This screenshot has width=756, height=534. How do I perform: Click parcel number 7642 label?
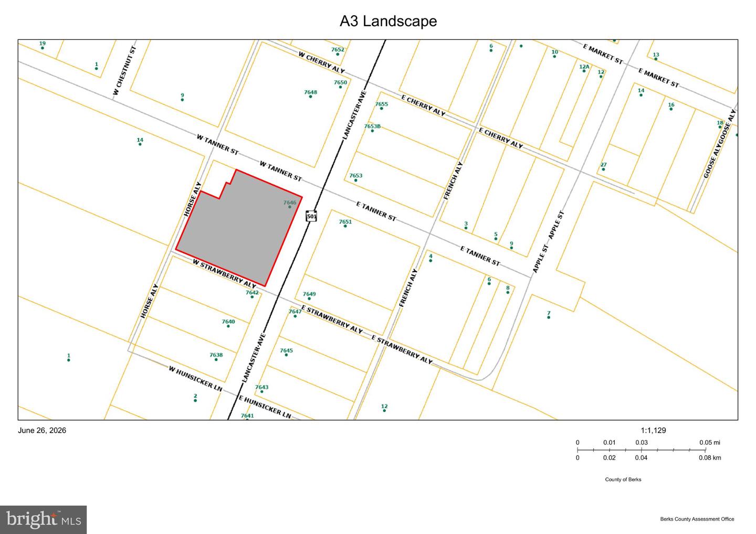(x=252, y=293)
